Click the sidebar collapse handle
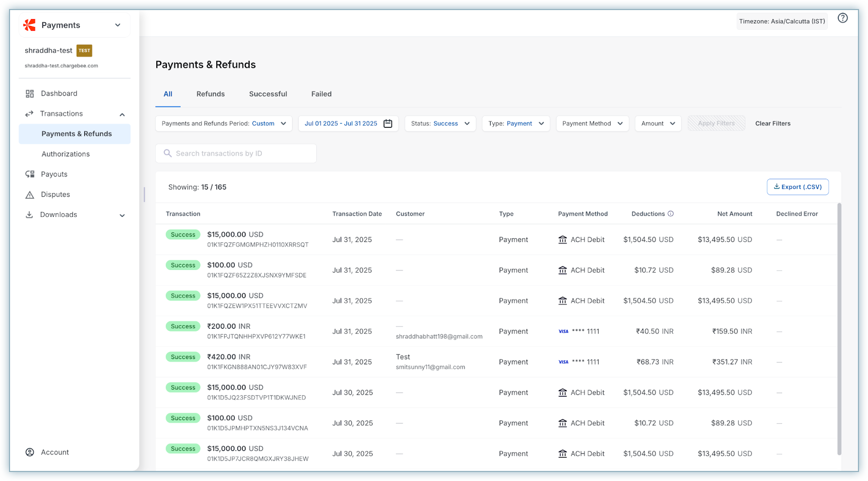 tap(144, 195)
